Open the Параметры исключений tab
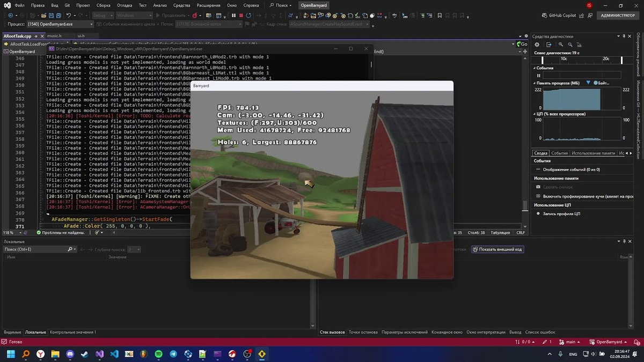This screenshot has height=362, width=644. (x=405, y=333)
